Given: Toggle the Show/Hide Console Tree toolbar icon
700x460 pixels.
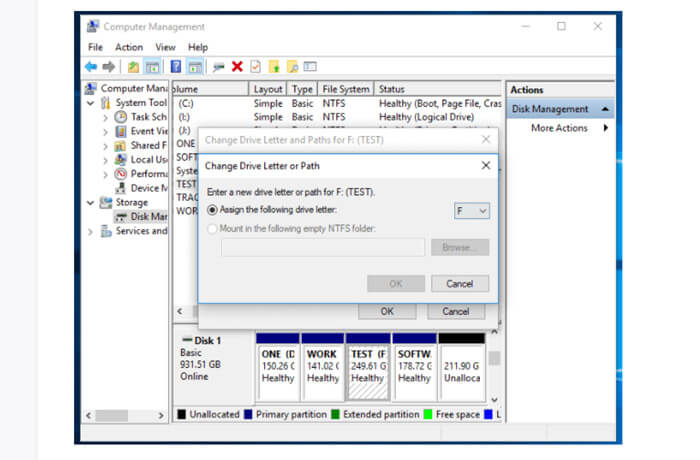Looking at the screenshot, I should click(152, 67).
